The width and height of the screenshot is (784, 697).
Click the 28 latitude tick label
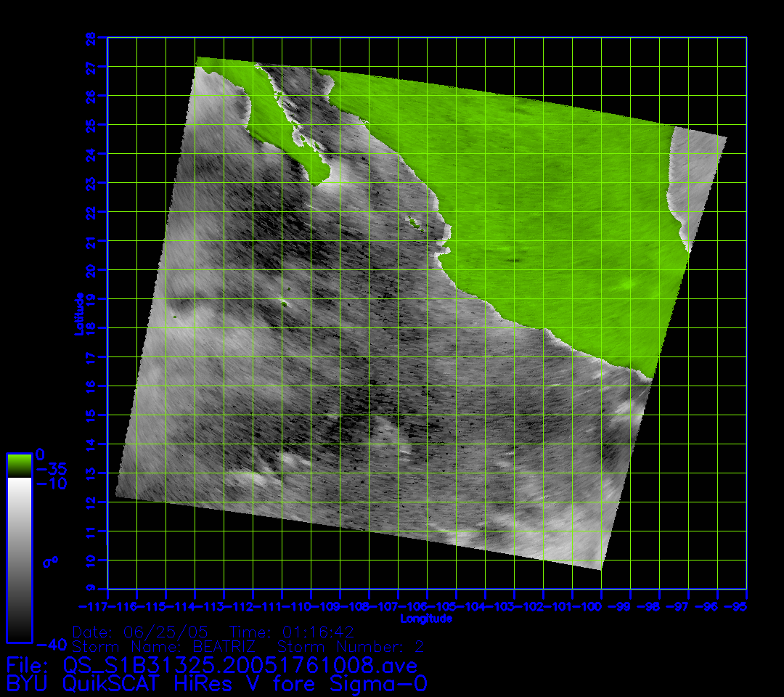coord(90,37)
